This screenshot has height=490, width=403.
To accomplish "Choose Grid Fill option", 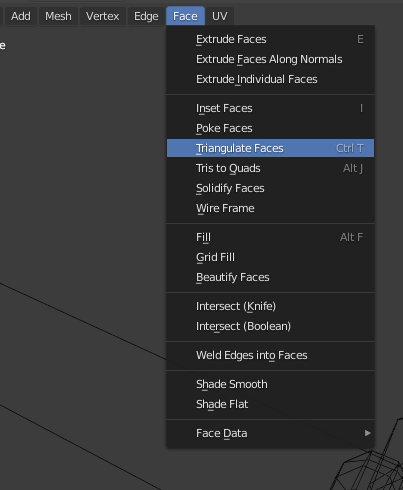I will point(270,257).
